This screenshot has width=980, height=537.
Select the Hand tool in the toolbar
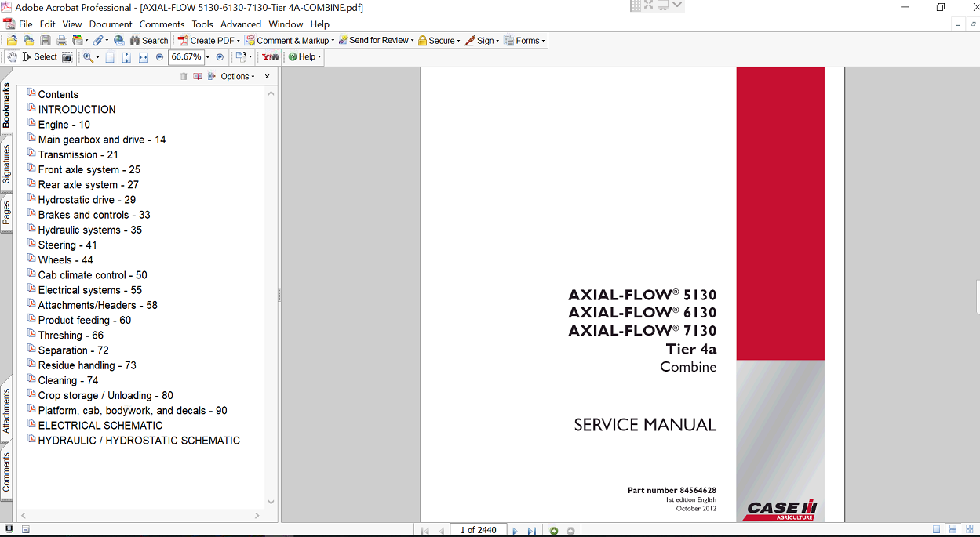pos(13,57)
